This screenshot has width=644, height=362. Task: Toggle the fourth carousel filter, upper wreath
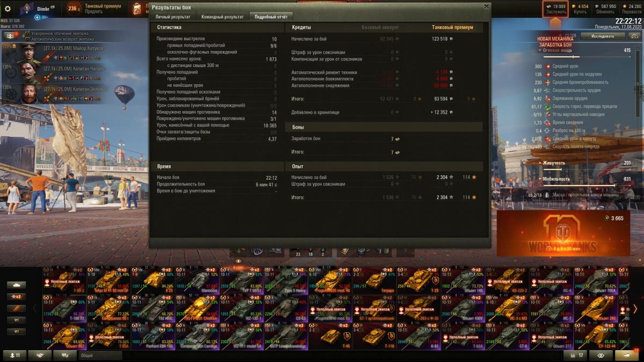pyautogui.click(x=16, y=320)
